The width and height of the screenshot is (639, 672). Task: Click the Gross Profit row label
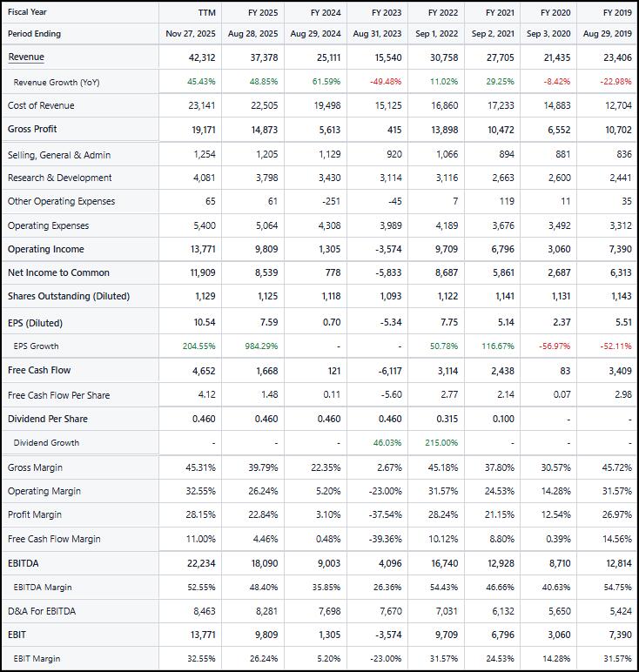coord(32,129)
